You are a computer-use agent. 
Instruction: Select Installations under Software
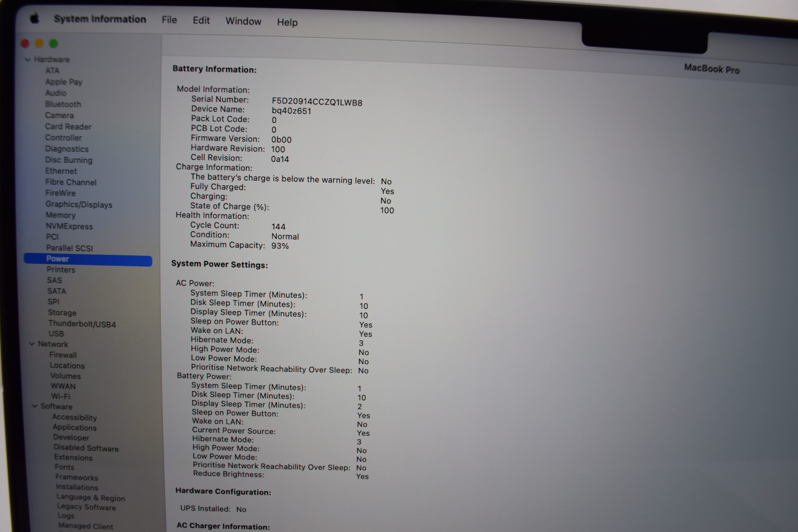(77, 487)
